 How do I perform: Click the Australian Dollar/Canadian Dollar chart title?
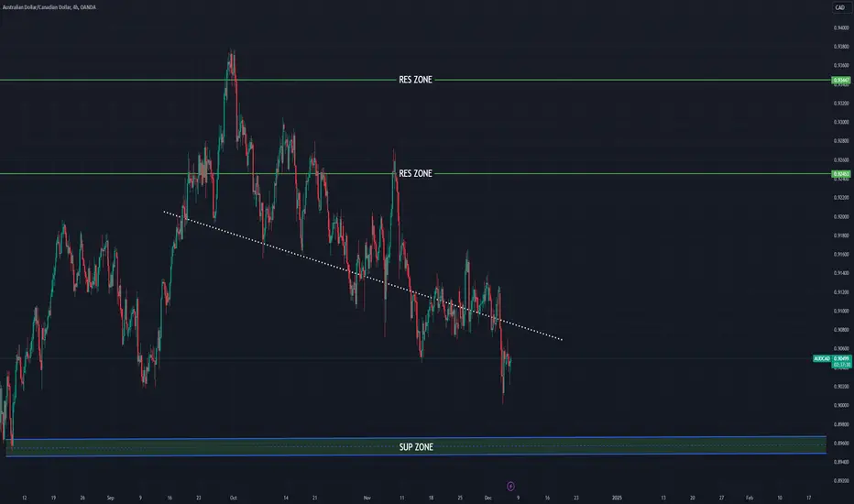click(49, 7)
